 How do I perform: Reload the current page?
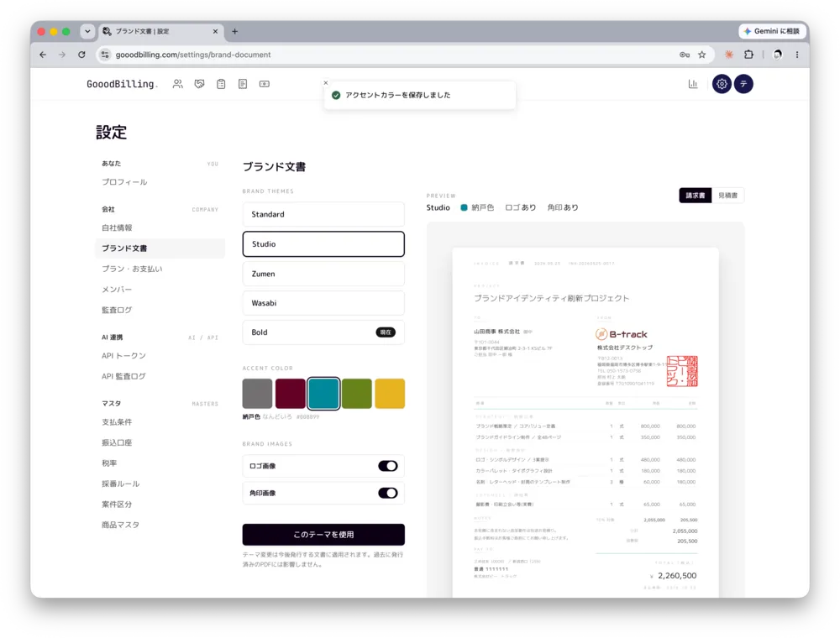point(81,55)
